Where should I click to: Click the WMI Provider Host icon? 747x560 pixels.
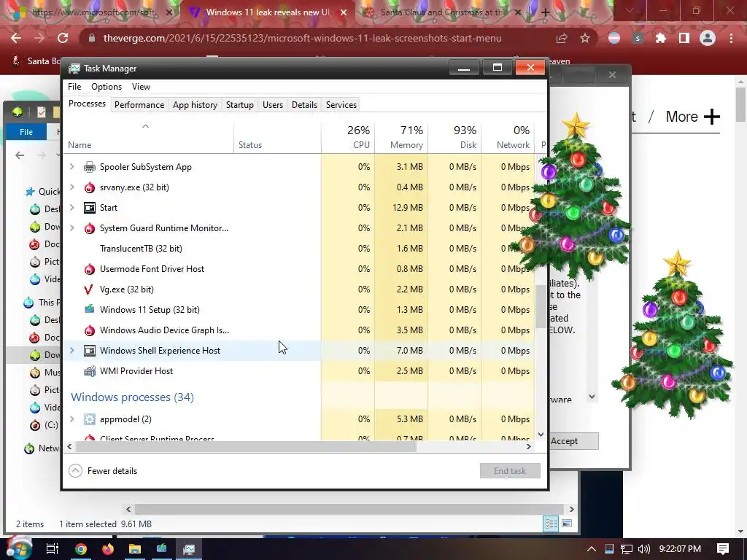tap(90, 371)
